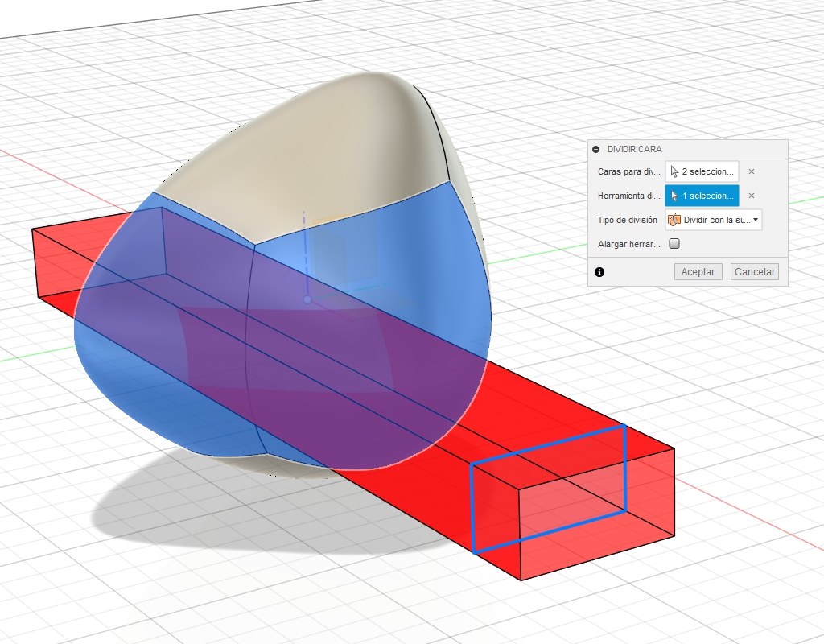Image resolution: width=824 pixels, height=644 pixels.
Task: Activate the Herramienta de división selector
Action: [702, 196]
